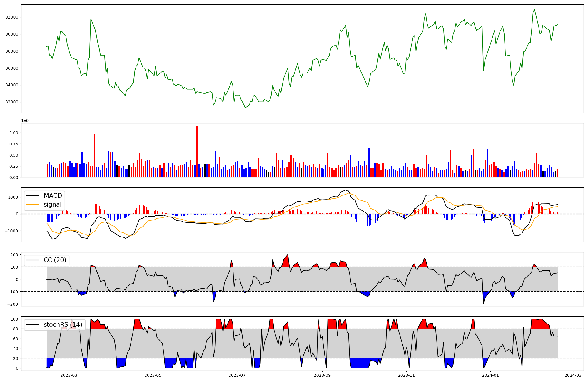588x382 pixels.
Task: Click the MACD legend label
Action: [x=53, y=196]
